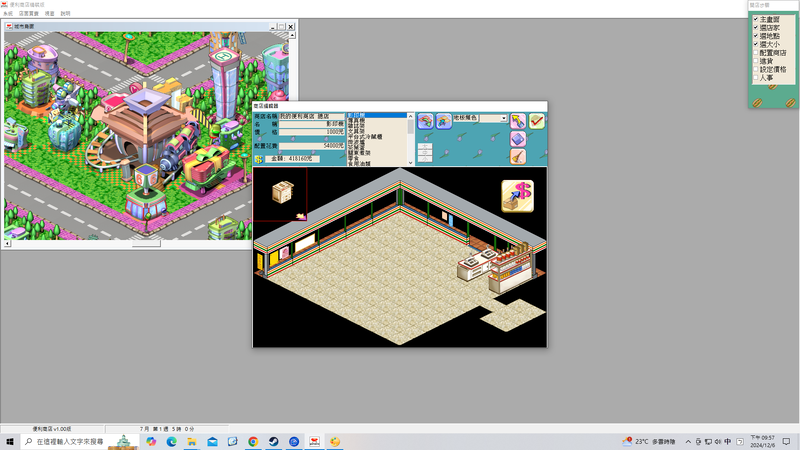Enable the 設定價格 checkbox
Image resolution: width=800 pixels, height=450 pixels.
coord(756,69)
